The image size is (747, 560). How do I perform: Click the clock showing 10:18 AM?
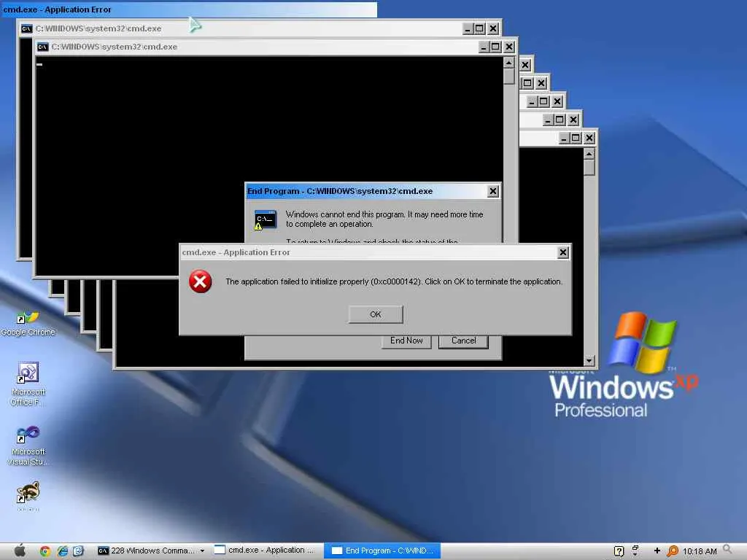[700, 551]
